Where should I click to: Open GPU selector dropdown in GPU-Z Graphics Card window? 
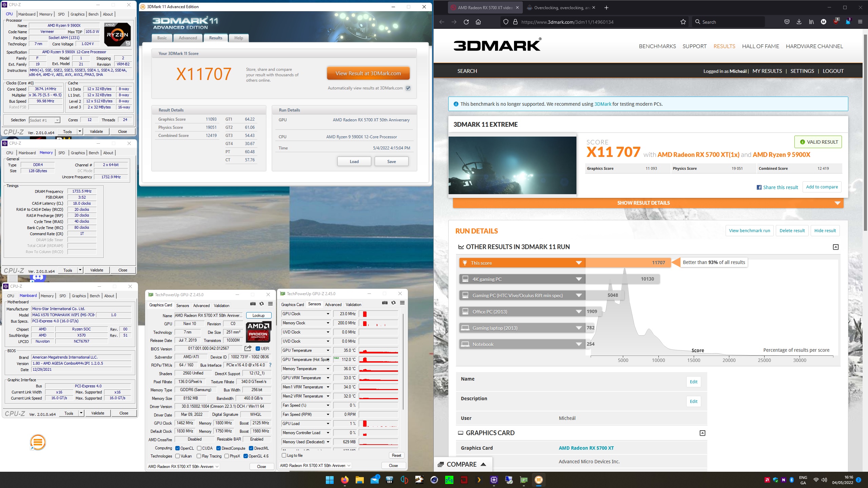(x=183, y=466)
